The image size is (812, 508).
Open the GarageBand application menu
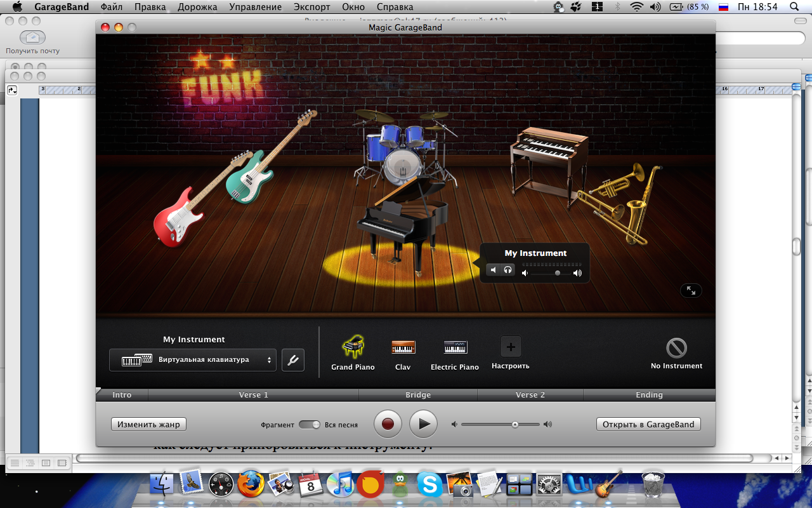pos(62,7)
